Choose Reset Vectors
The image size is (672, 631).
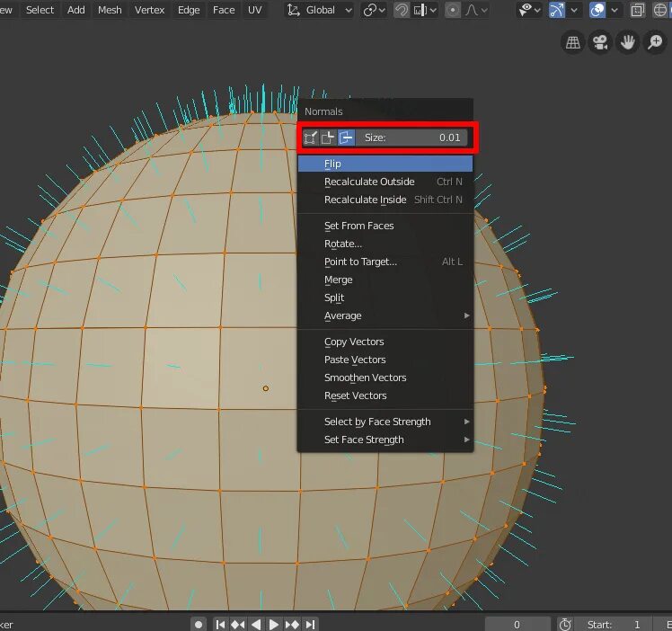tap(385, 396)
